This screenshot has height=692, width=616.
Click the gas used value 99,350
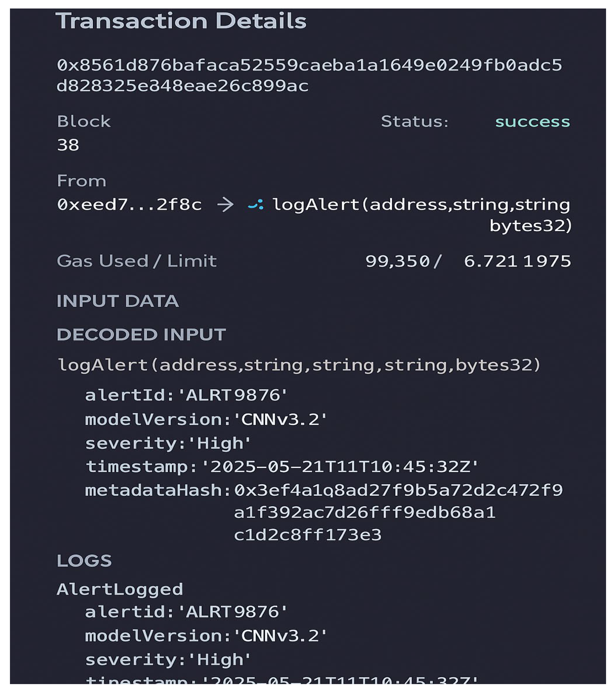pos(398,261)
